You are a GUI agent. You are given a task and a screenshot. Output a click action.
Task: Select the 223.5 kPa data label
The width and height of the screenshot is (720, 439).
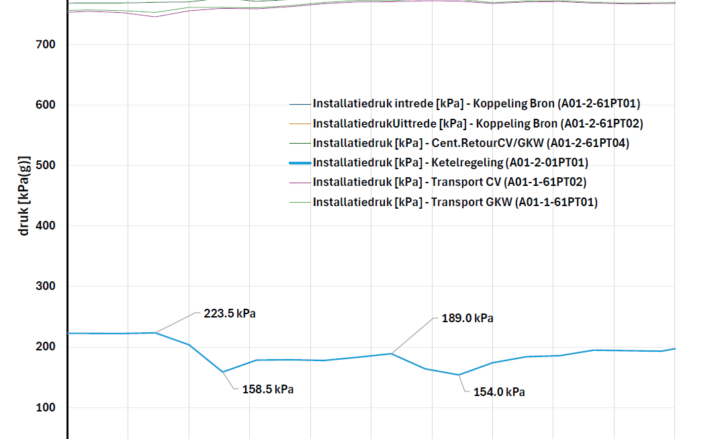pyautogui.click(x=230, y=314)
